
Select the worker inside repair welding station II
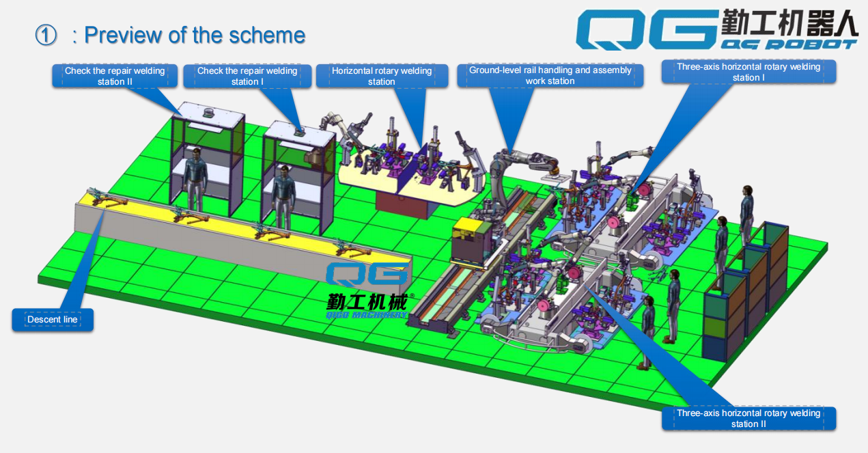tap(195, 179)
